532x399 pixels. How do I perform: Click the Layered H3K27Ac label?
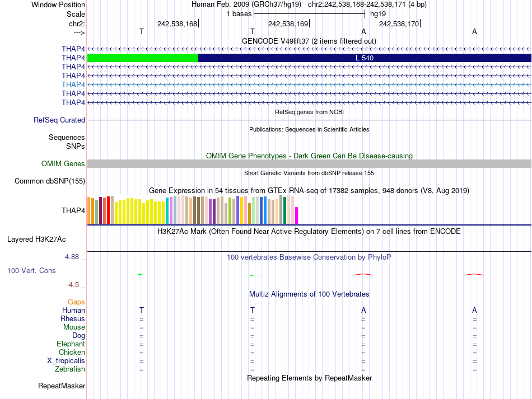coord(36,240)
